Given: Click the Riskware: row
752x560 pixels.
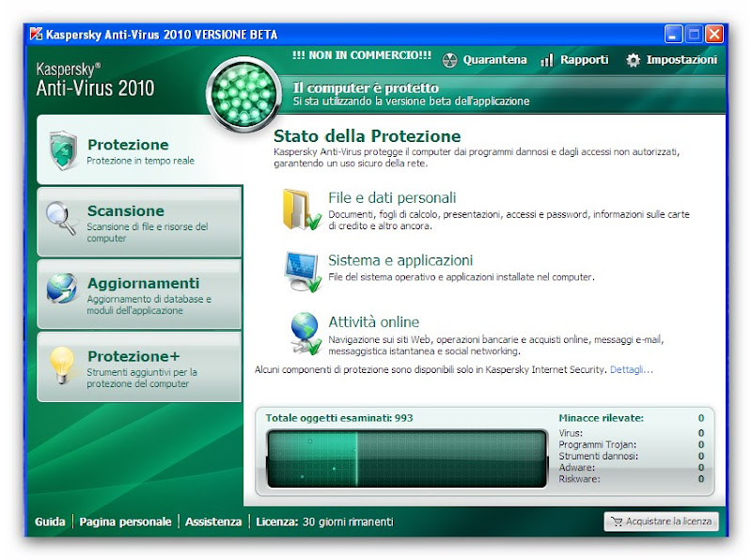Looking at the screenshot, I should 631,479.
